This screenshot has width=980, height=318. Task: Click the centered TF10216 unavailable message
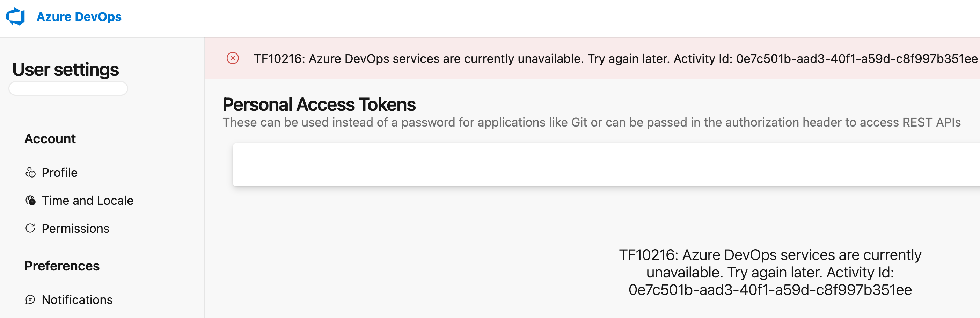click(x=770, y=272)
